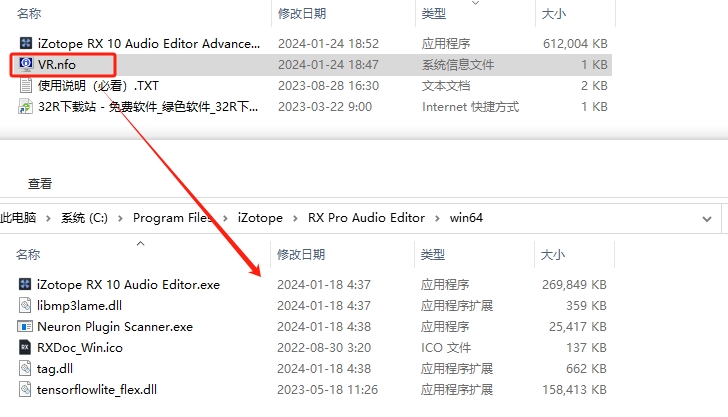Screen dimensions: 728x417
Task: Sort win64 folder files by 修改日期 header
Action: (302, 254)
